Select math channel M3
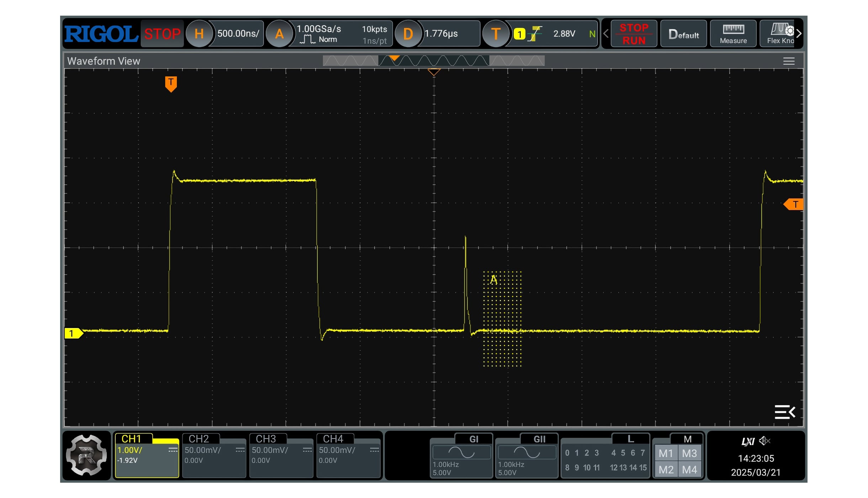This screenshot has height=498, width=868. pos(689,454)
